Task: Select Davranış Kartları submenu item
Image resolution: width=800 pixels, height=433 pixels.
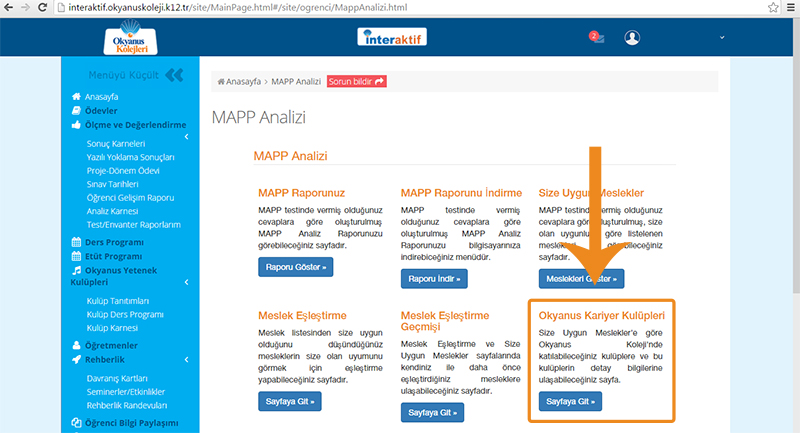Action: 117,378
